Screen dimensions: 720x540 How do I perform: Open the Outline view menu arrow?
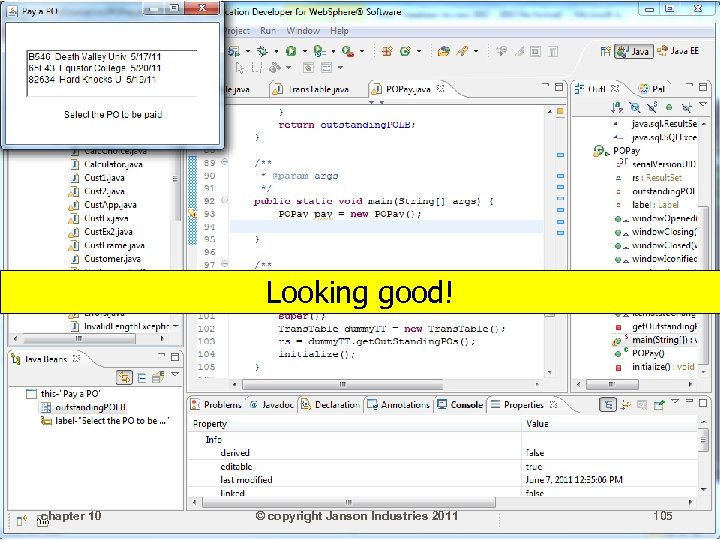[x=703, y=105]
